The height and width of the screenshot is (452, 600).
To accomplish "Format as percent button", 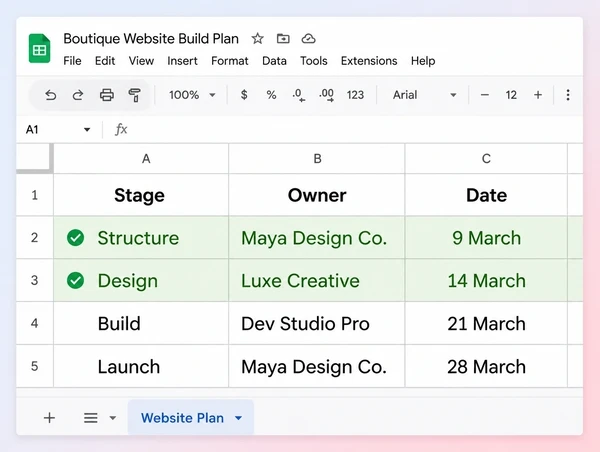I will pos(271,95).
